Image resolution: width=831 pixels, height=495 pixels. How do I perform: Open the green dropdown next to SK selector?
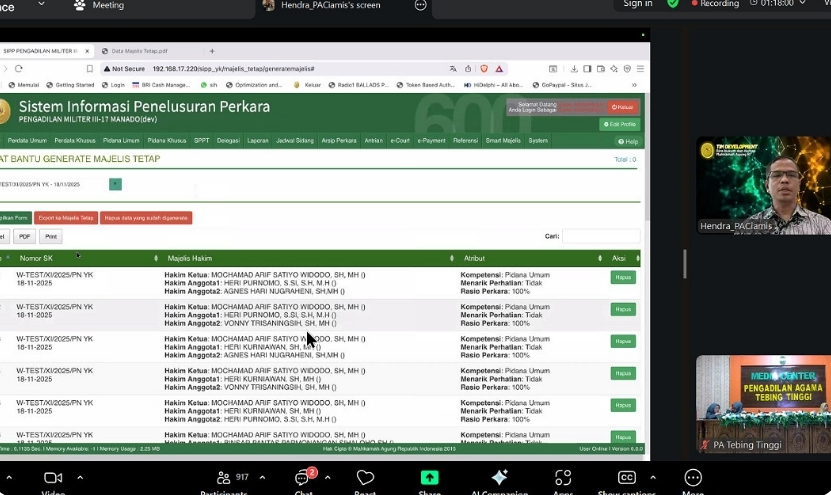point(115,184)
